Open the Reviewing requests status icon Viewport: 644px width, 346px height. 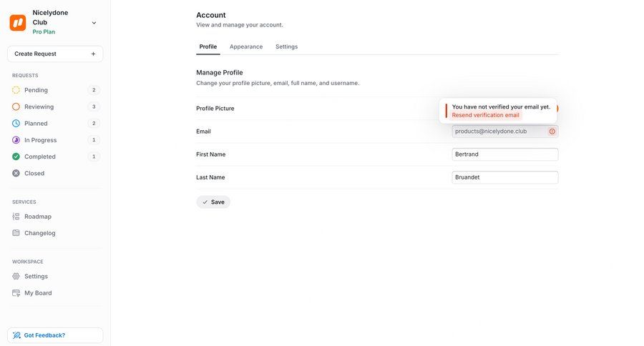tap(16, 107)
